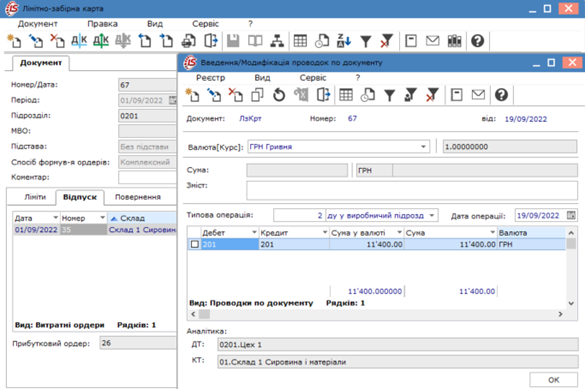Click the exit door icon in main toolbar
This screenshot has height=389, width=585.
[x=211, y=41]
